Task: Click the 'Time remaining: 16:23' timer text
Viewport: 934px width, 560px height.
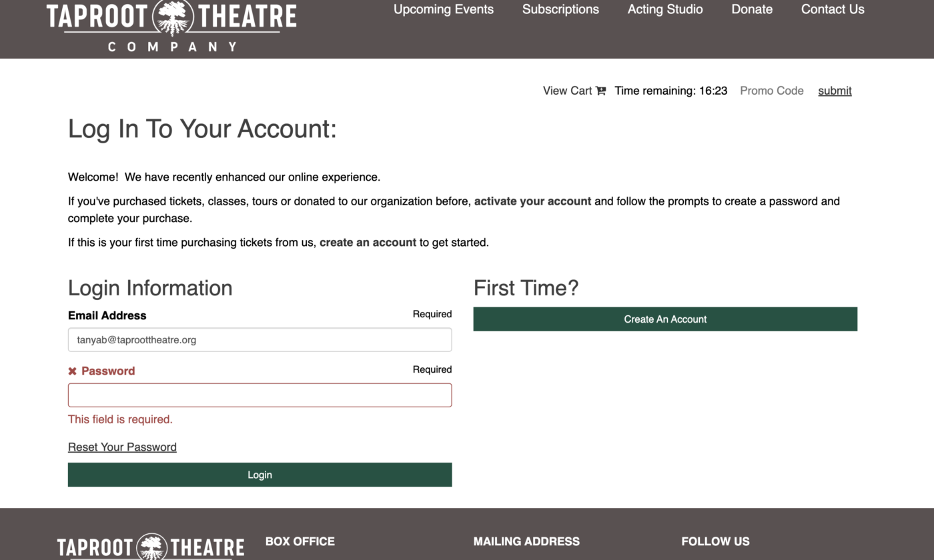Action: tap(671, 91)
